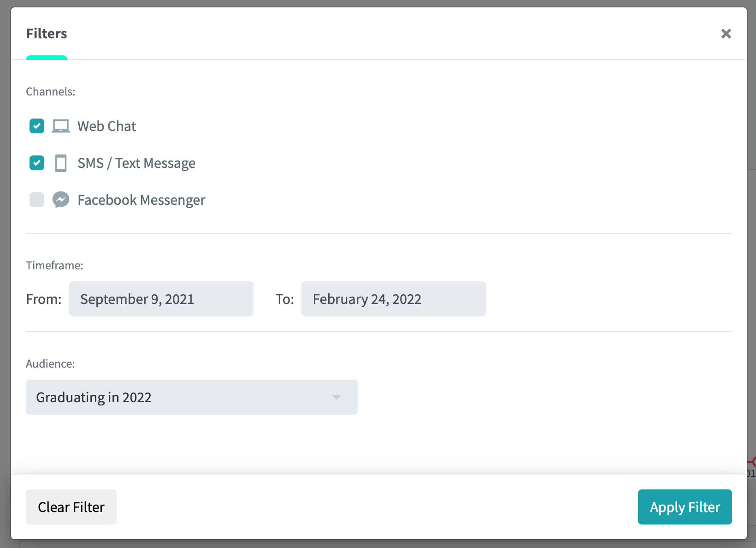The width and height of the screenshot is (756, 548).
Task: Uncheck the SMS / Text Message checkbox
Action: point(37,163)
